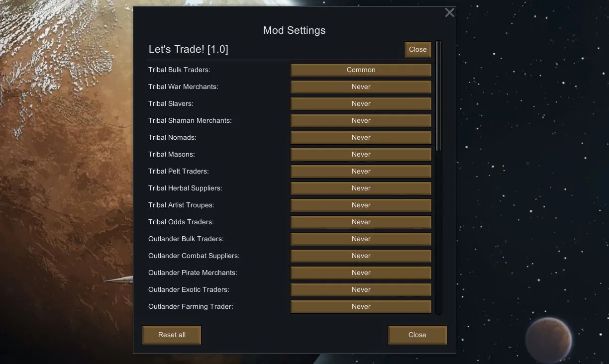The image size is (609, 364).
Task: Open Tribal Herbal Suppliers frequency selector
Action: pos(361,188)
